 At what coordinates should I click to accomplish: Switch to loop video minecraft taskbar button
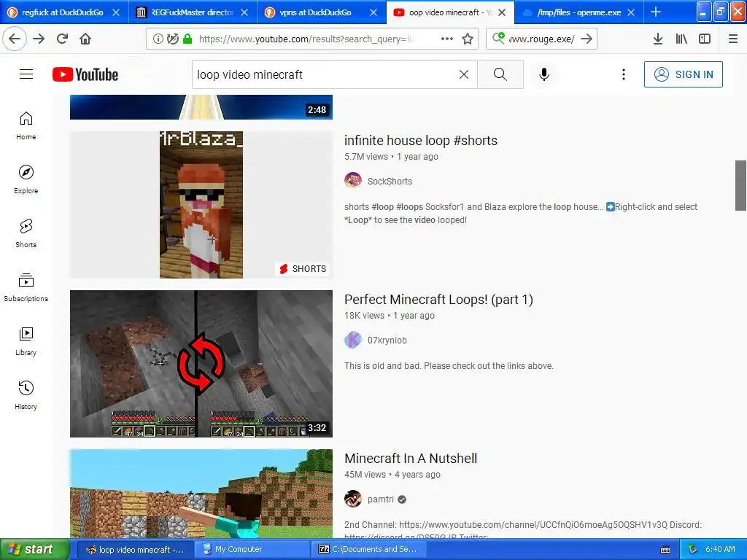point(135,549)
